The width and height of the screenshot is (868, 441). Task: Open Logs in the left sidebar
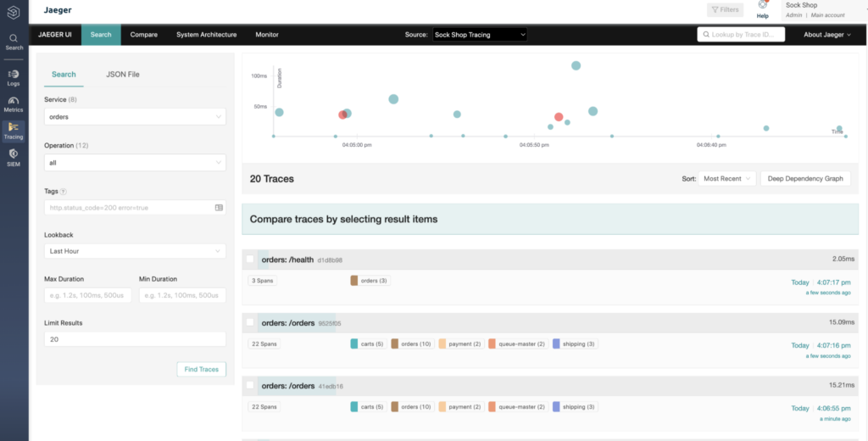(x=14, y=78)
